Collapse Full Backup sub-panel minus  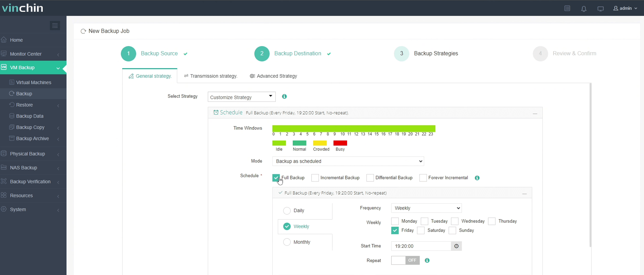click(x=524, y=194)
